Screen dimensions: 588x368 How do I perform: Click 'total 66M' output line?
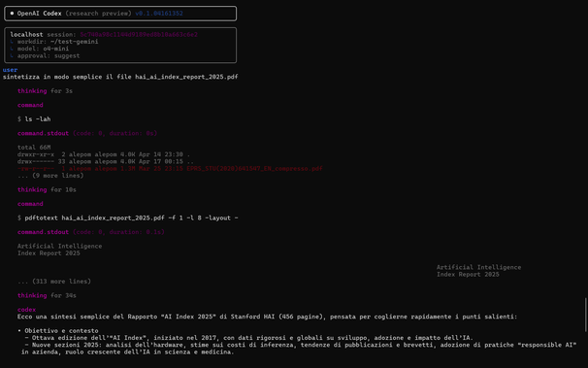pos(34,148)
